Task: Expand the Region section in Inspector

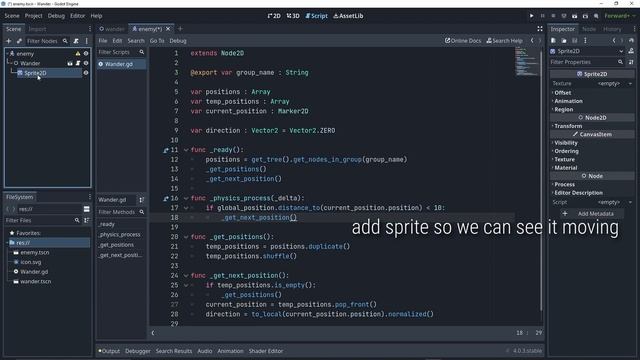Action: pos(563,109)
